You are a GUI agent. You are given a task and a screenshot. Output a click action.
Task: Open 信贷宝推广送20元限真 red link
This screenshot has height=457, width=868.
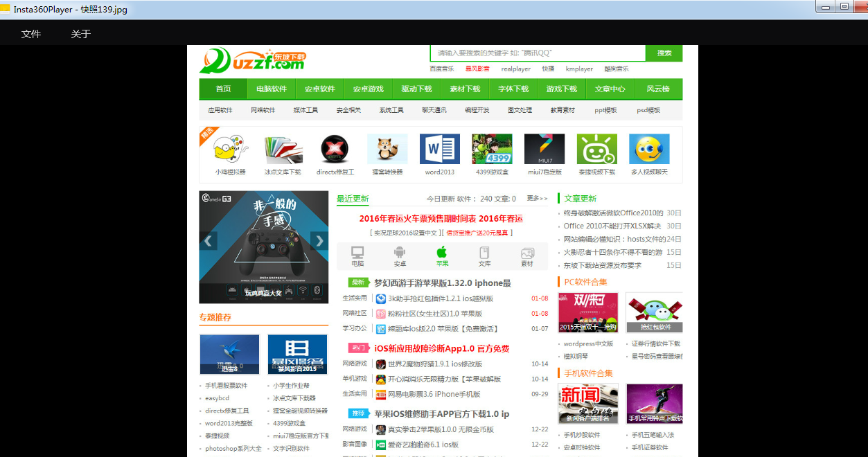pos(477,233)
